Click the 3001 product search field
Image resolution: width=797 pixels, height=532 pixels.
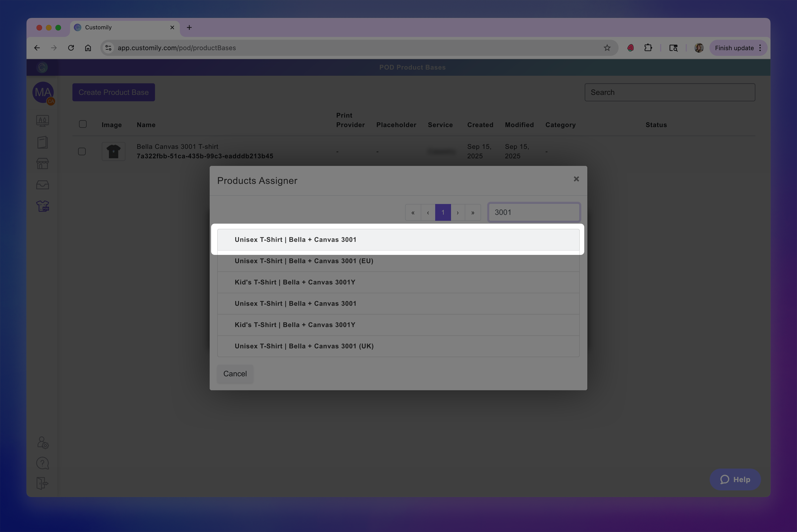point(534,212)
